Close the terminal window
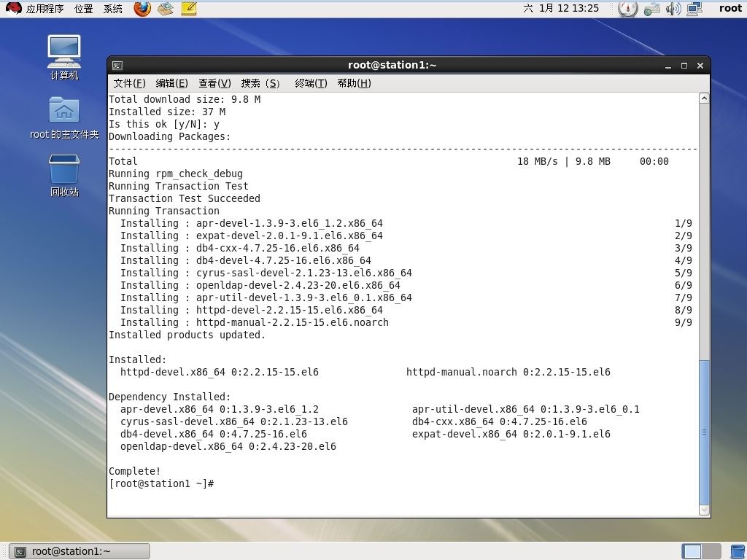The width and height of the screenshot is (747, 560). (x=700, y=66)
